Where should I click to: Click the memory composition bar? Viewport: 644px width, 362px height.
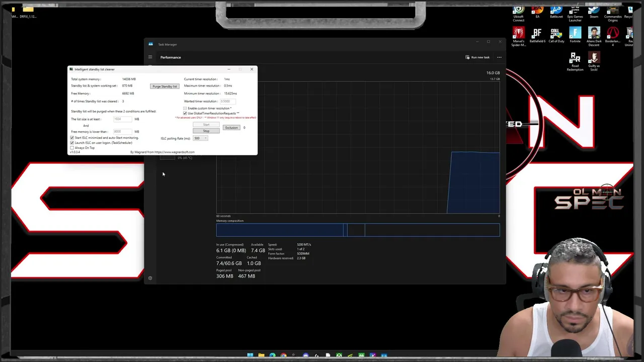point(358,230)
